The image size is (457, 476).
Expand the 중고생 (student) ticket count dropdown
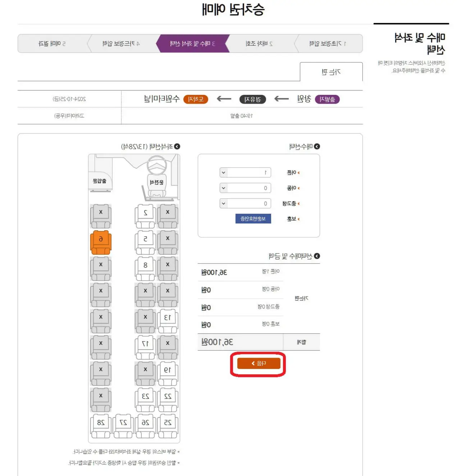click(245, 203)
